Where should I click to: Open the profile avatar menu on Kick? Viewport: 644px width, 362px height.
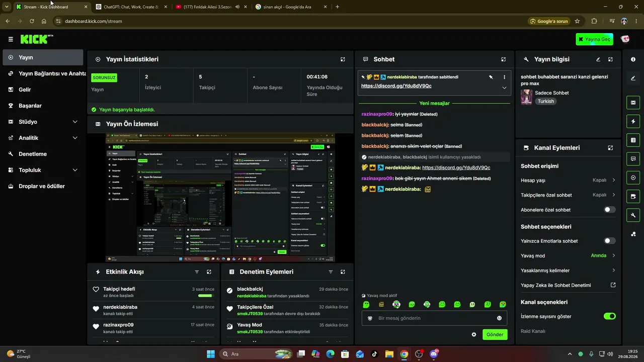[x=625, y=39]
